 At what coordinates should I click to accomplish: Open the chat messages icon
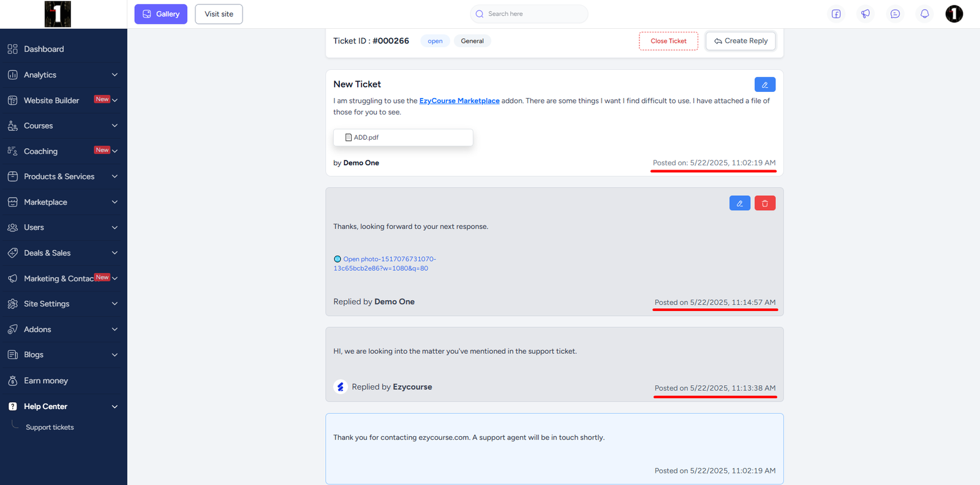[x=895, y=14]
